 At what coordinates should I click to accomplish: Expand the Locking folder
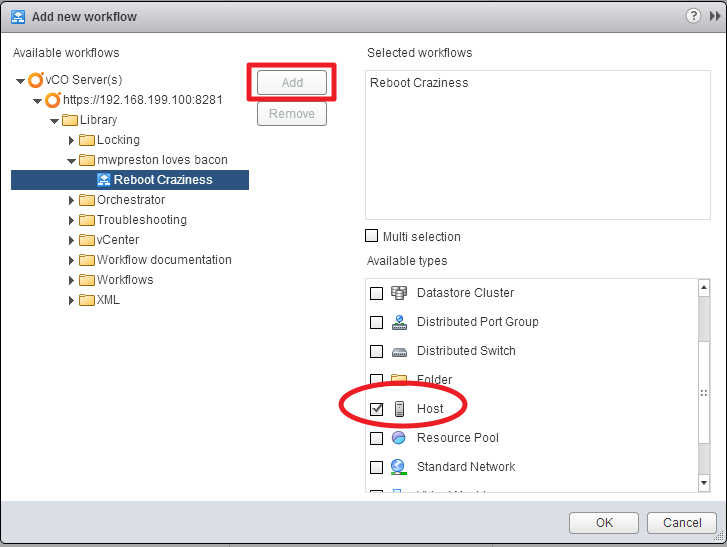point(71,140)
